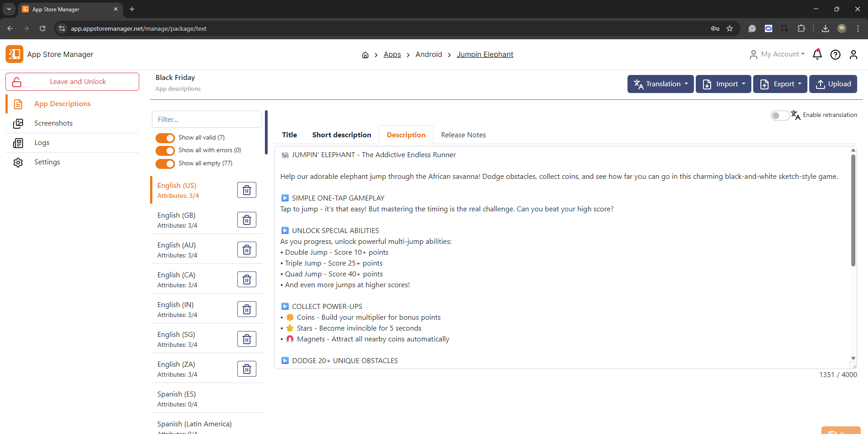Expand the Translation dropdown
The image size is (868, 434).
tap(660, 84)
